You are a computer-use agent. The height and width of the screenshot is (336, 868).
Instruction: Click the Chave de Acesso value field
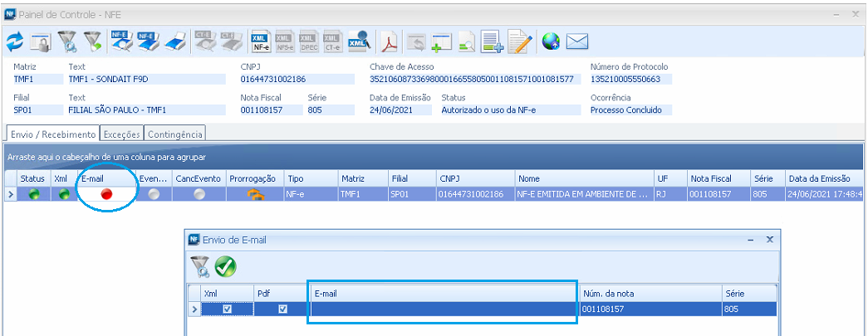(475, 79)
